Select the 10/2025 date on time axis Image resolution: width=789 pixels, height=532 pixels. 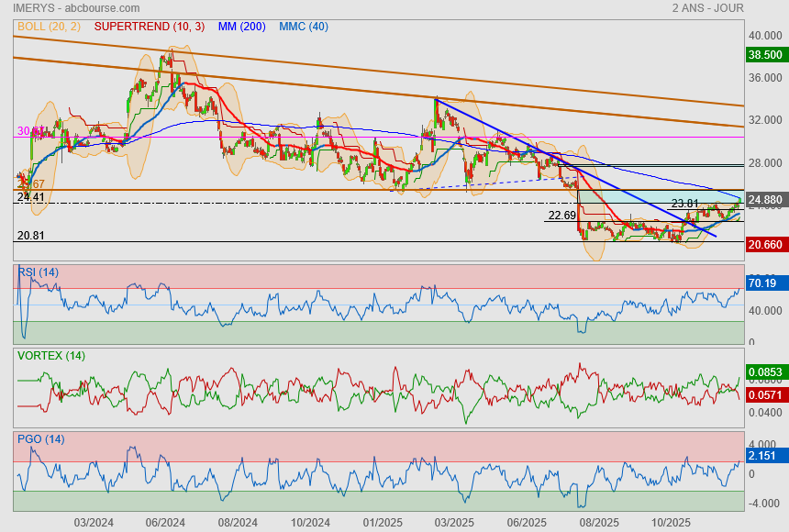669,522
